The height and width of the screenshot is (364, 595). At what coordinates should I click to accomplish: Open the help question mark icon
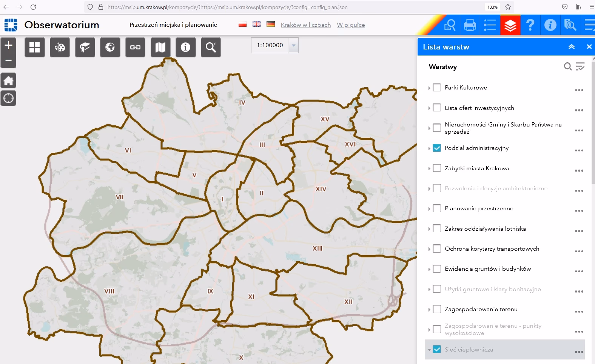pos(530,25)
